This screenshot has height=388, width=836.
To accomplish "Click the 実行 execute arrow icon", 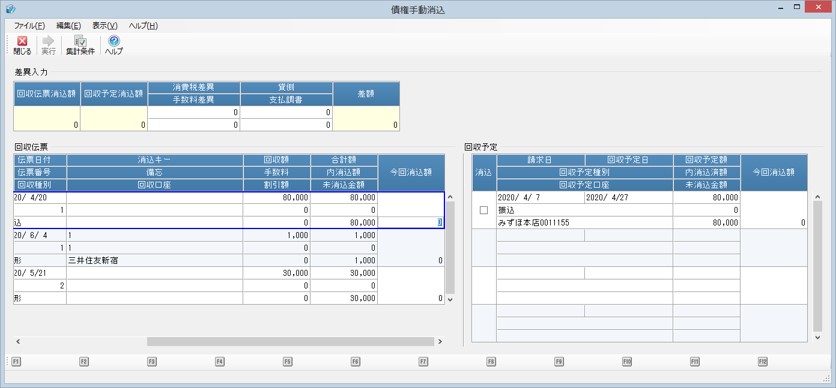I will (x=49, y=42).
